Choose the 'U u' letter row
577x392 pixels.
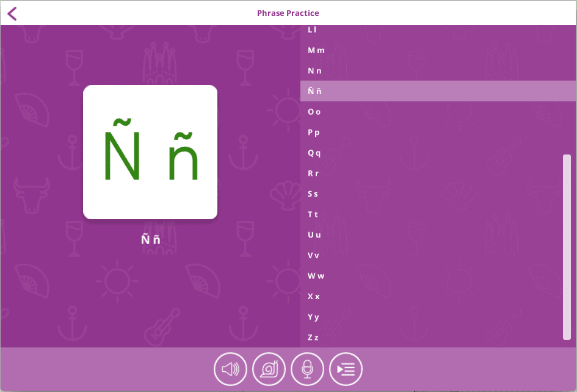point(438,235)
